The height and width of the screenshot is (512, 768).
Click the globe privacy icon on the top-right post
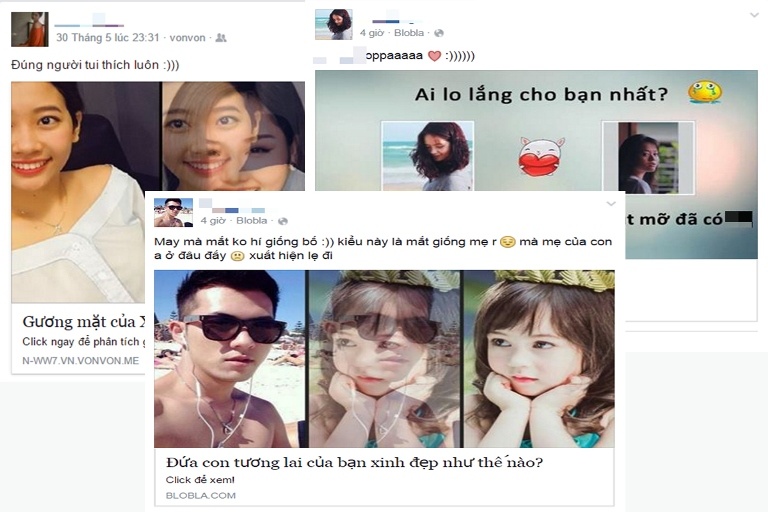tap(439, 33)
